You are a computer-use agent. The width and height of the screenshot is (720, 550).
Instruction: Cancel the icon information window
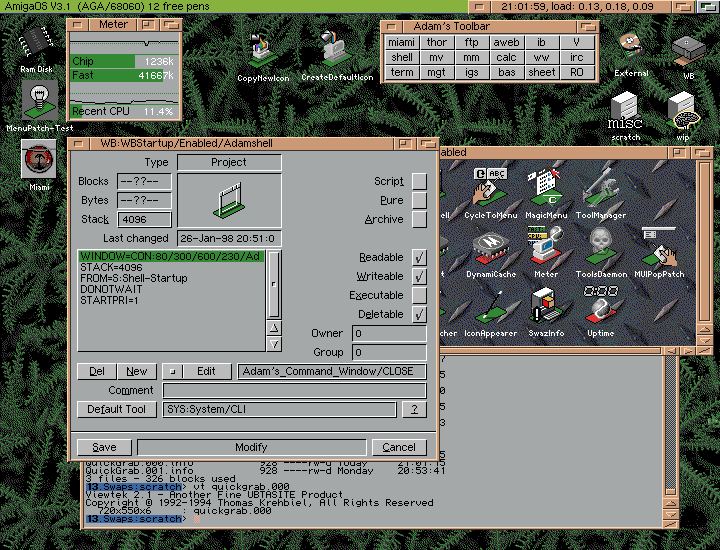click(399, 447)
